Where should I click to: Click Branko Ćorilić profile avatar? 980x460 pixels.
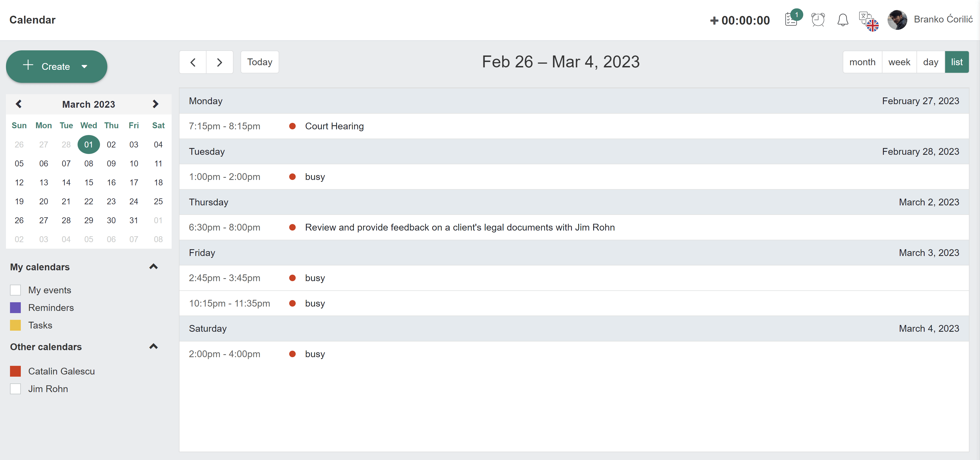(897, 19)
